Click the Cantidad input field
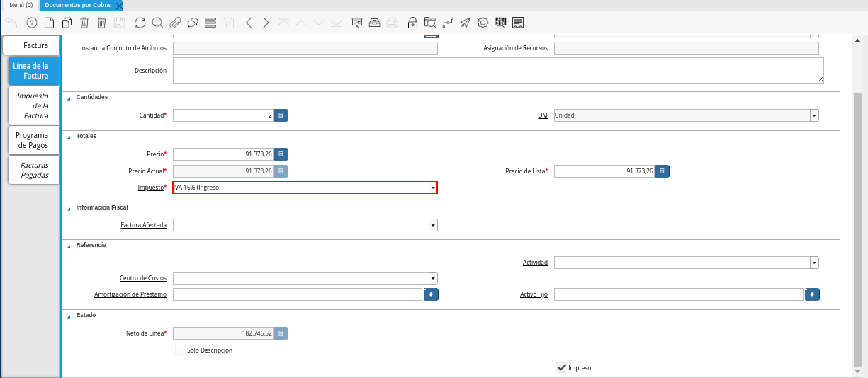The height and width of the screenshot is (378, 868). pos(222,115)
